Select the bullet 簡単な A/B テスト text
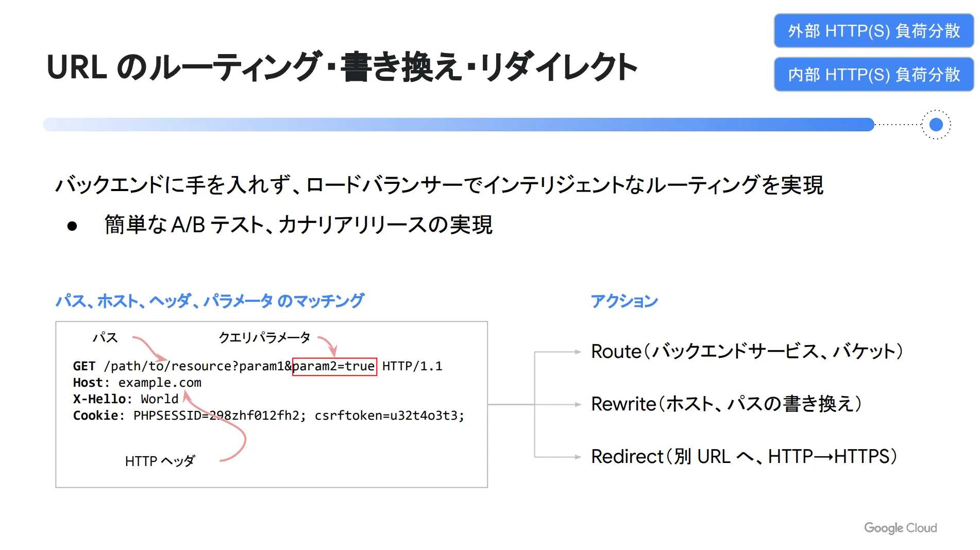 click(298, 225)
